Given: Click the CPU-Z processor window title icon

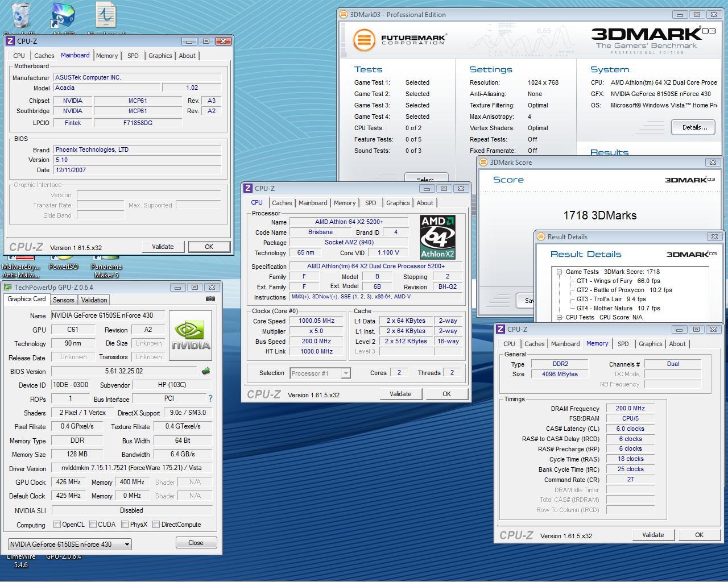Looking at the screenshot, I should (x=248, y=189).
